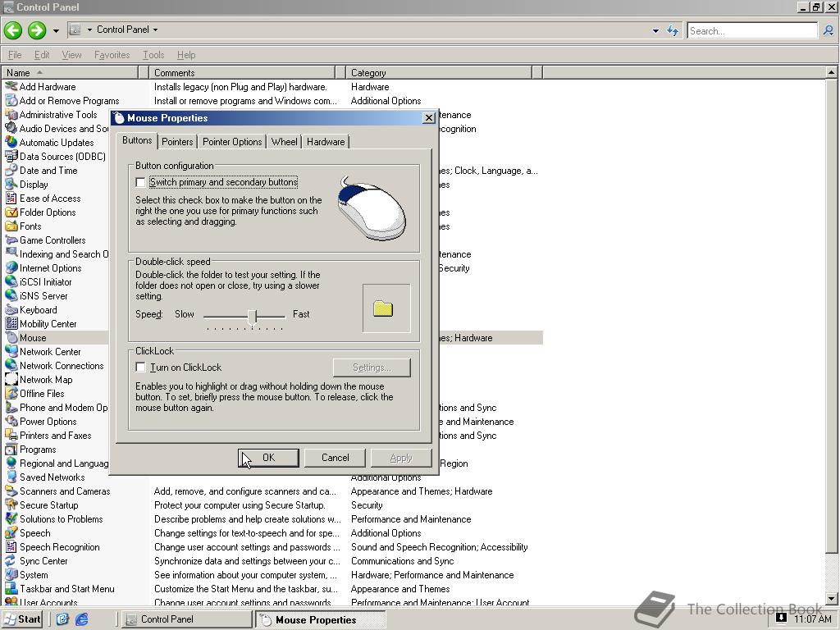
Task: Click the search magnifier icon
Action: coord(829,30)
